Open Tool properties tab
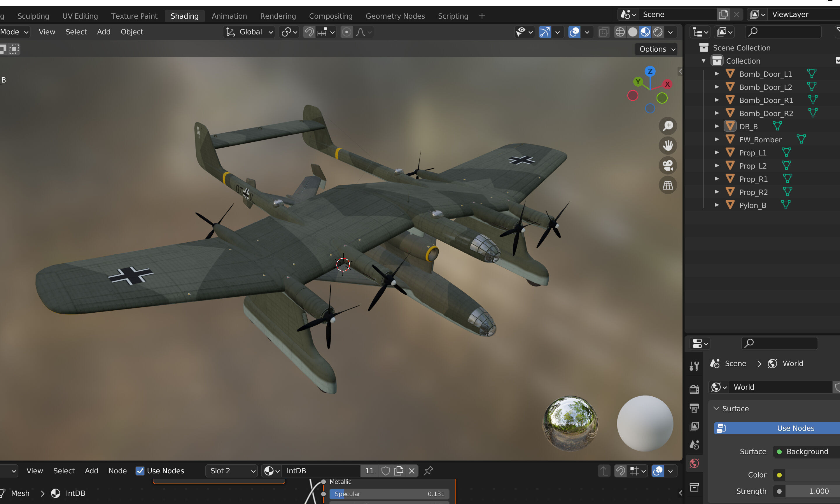 [x=694, y=366]
